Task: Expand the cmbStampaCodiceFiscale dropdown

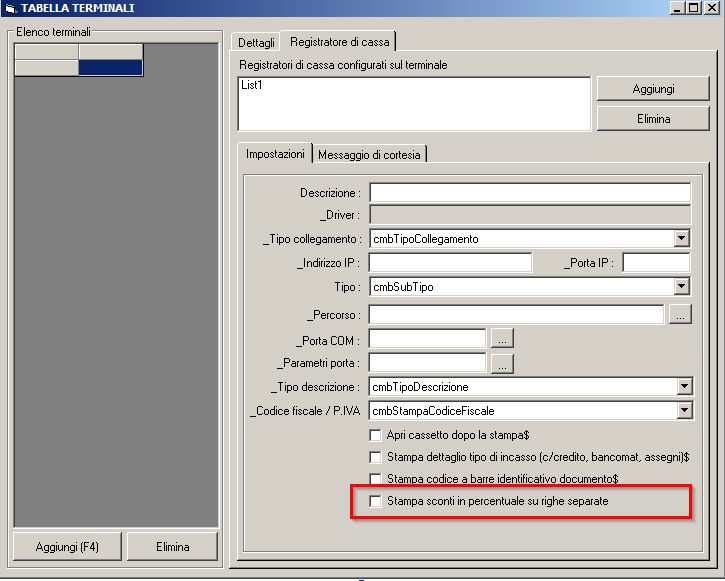Action: pos(684,410)
